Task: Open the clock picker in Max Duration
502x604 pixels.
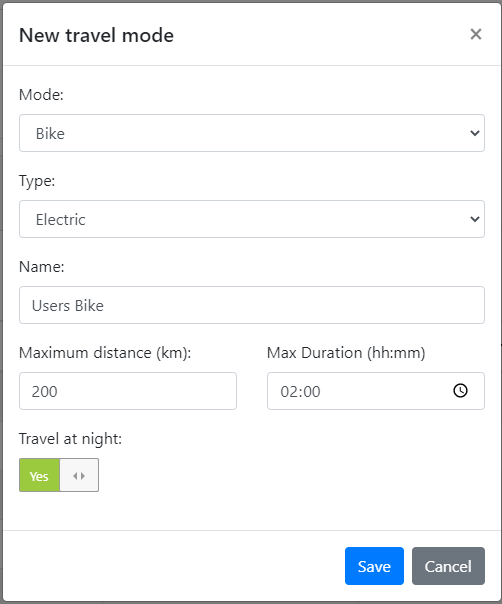Action: [460, 391]
